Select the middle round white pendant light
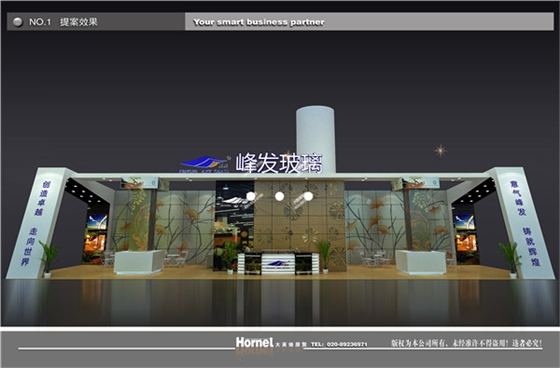The height and width of the screenshot is (368, 560). [x=280, y=196]
